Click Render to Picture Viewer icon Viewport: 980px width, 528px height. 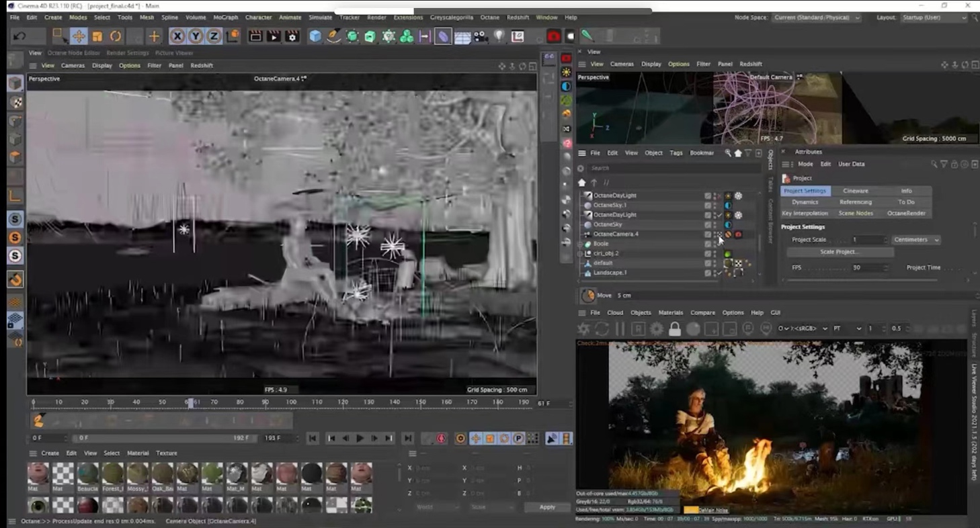click(274, 36)
